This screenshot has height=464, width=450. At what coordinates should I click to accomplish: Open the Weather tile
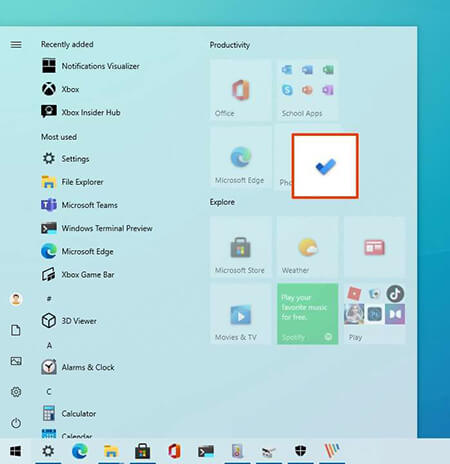(308, 247)
